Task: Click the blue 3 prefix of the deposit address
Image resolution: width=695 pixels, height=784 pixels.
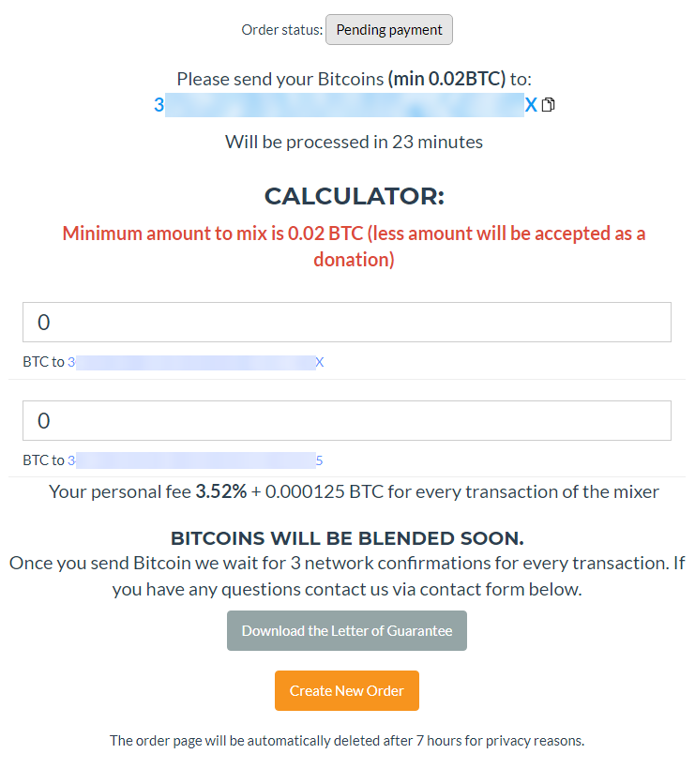Action: [x=158, y=104]
